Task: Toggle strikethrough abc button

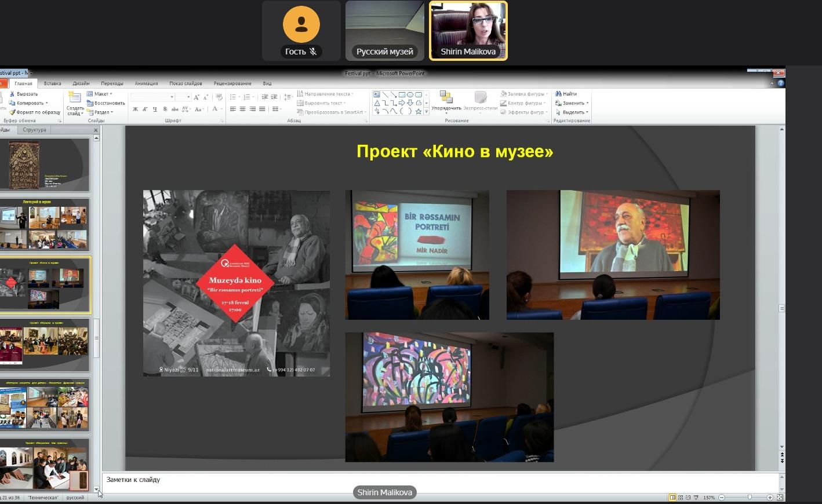Action: (174, 109)
